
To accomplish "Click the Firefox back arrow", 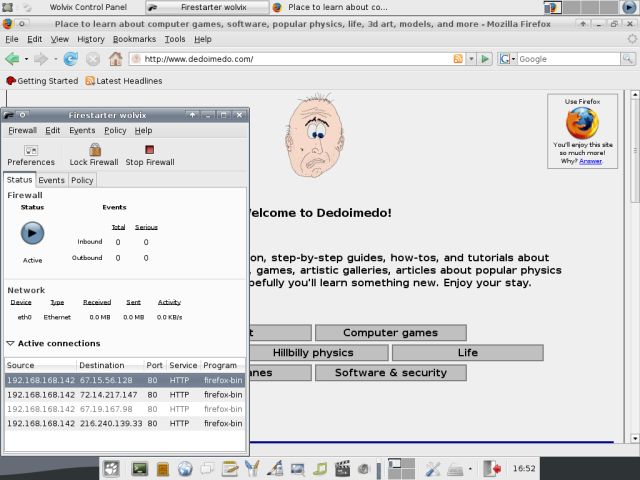I will [x=12, y=59].
